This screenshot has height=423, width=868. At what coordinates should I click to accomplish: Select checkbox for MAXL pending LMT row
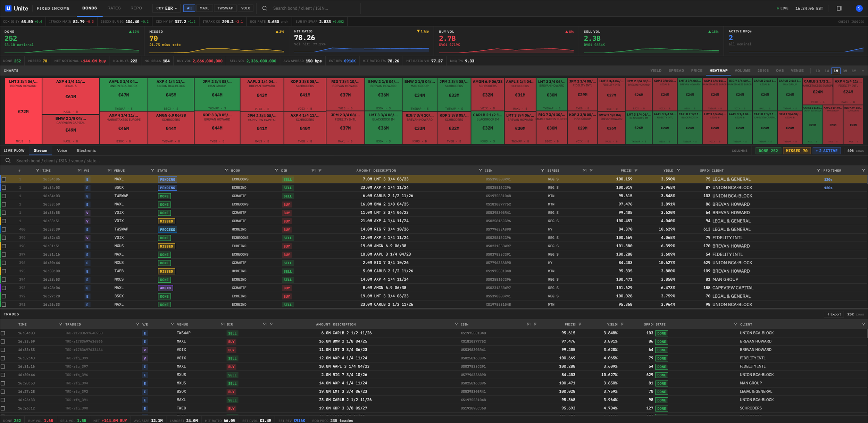pyautogui.click(x=4, y=179)
